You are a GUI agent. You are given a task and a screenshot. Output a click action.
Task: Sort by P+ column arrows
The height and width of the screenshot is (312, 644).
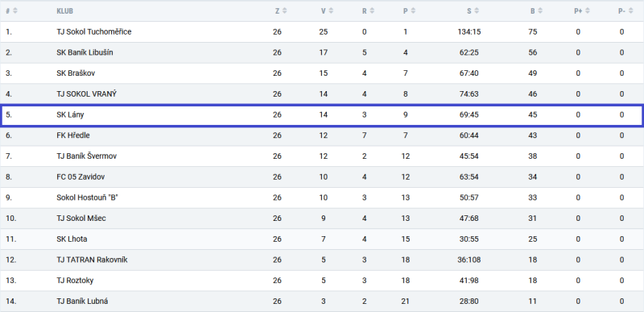[588, 11]
